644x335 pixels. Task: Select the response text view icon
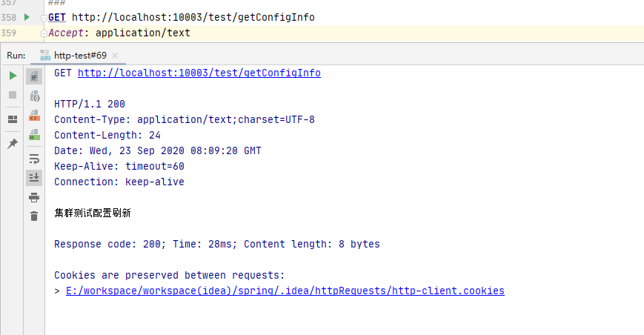(34, 76)
